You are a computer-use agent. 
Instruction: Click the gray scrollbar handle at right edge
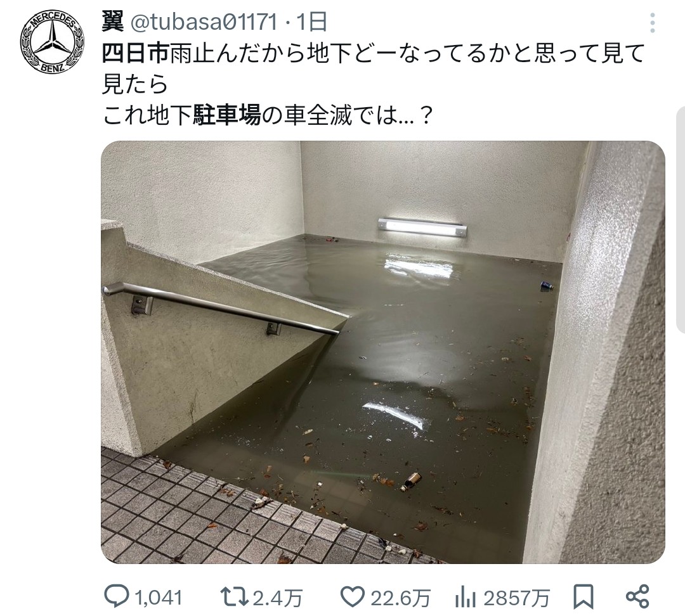[681, 219]
